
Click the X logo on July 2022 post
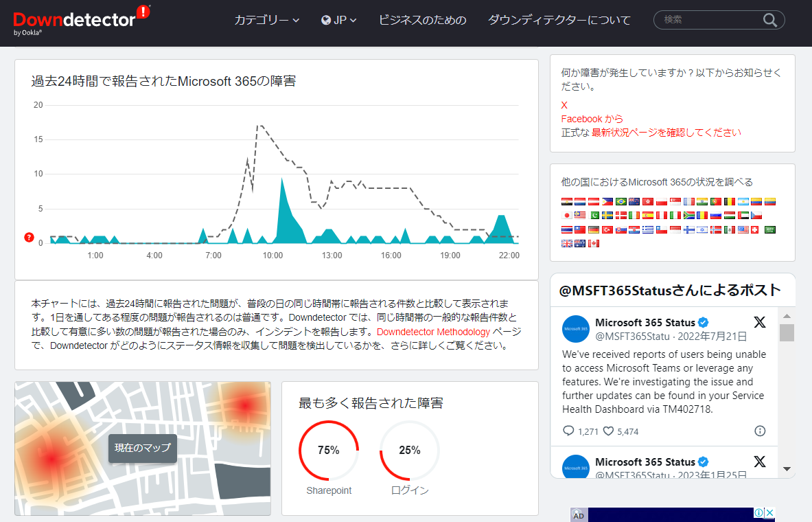pos(760,322)
